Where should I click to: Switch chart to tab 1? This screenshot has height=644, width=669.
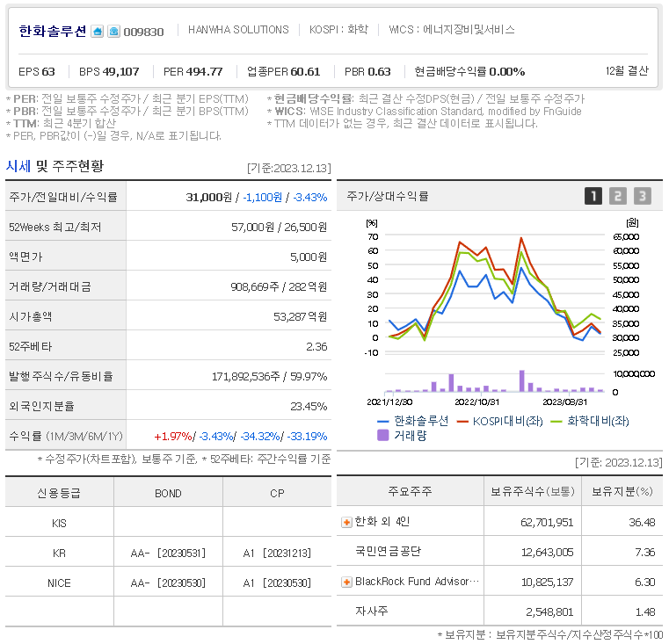(593, 196)
